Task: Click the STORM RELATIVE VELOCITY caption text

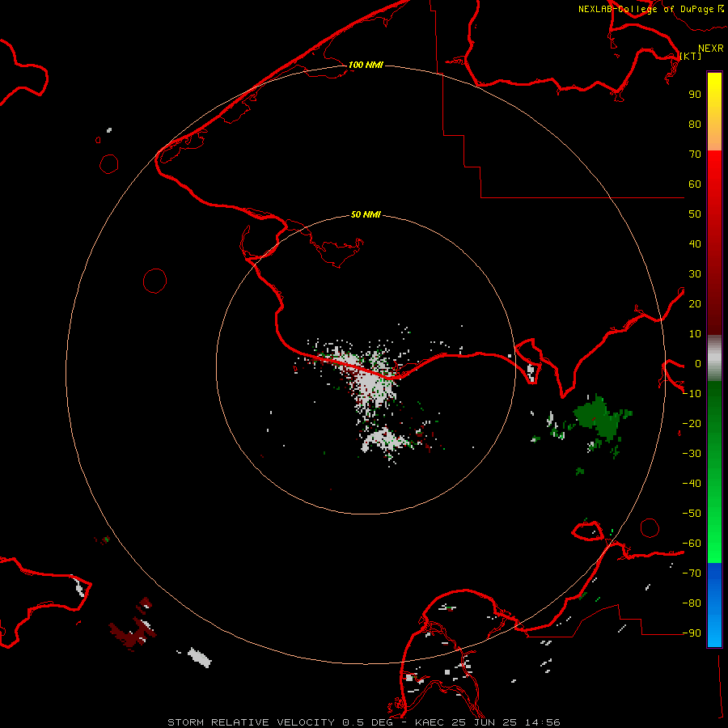Action: pyautogui.click(x=251, y=722)
